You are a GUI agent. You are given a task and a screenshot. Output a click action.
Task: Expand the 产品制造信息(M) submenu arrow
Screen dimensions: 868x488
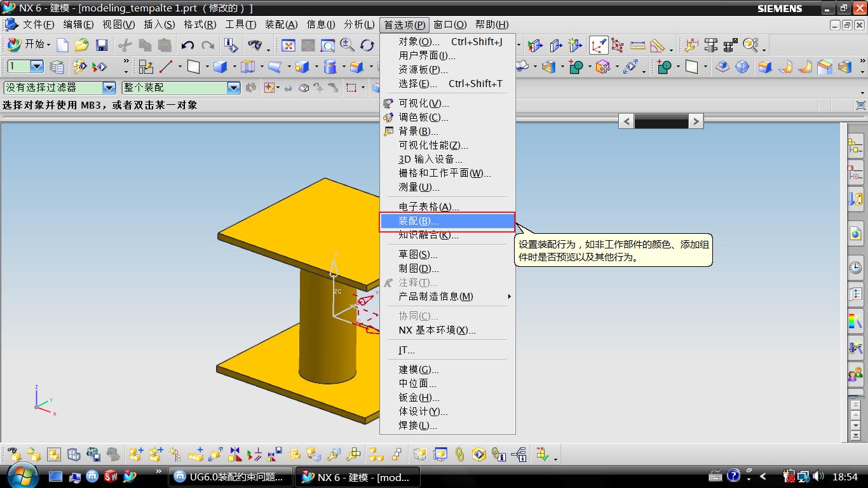coord(509,297)
